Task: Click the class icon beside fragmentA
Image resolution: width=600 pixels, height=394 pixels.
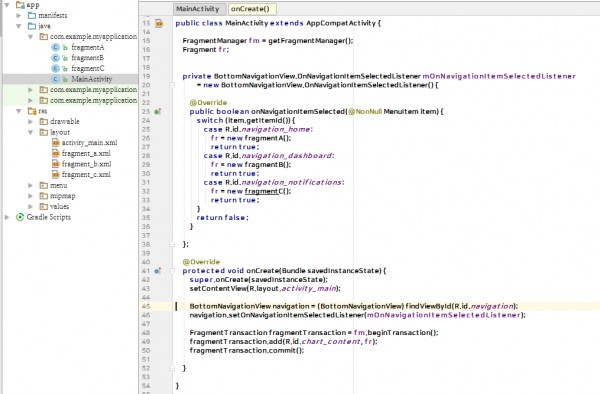Action: (x=55, y=47)
